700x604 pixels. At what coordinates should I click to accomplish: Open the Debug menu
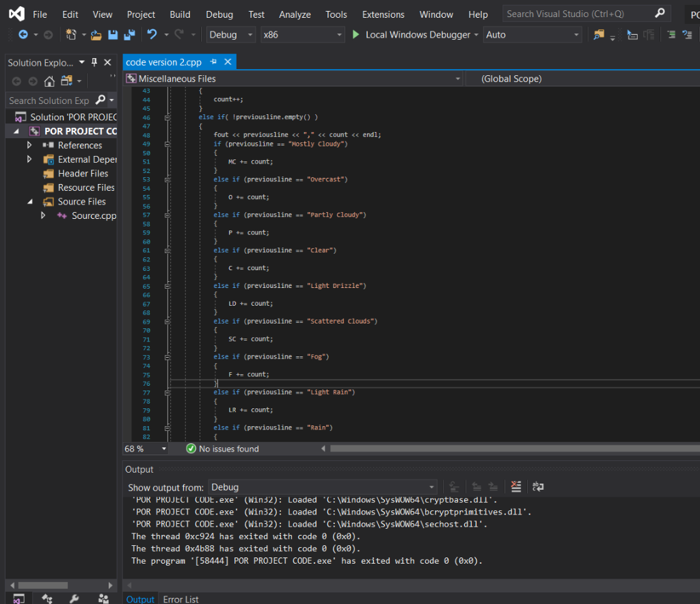tap(219, 14)
